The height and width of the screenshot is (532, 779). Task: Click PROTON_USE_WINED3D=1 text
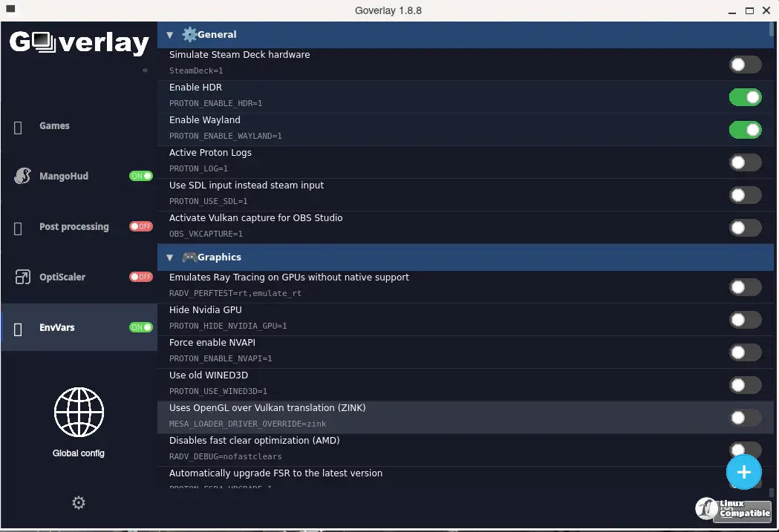click(x=218, y=392)
